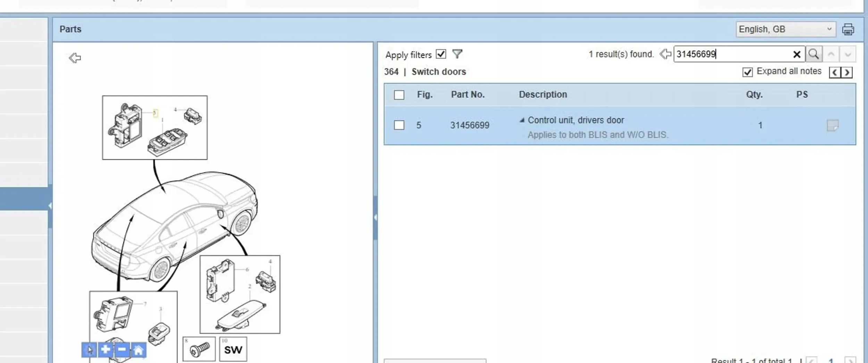Tick the select-all checkbox in table header

point(399,95)
